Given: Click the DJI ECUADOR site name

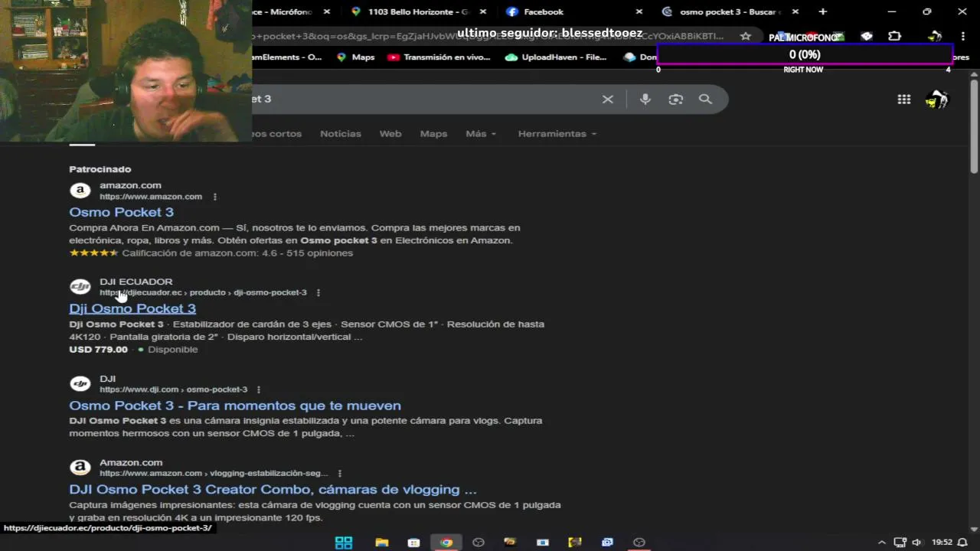Looking at the screenshot, I should [x=136, y=282].
